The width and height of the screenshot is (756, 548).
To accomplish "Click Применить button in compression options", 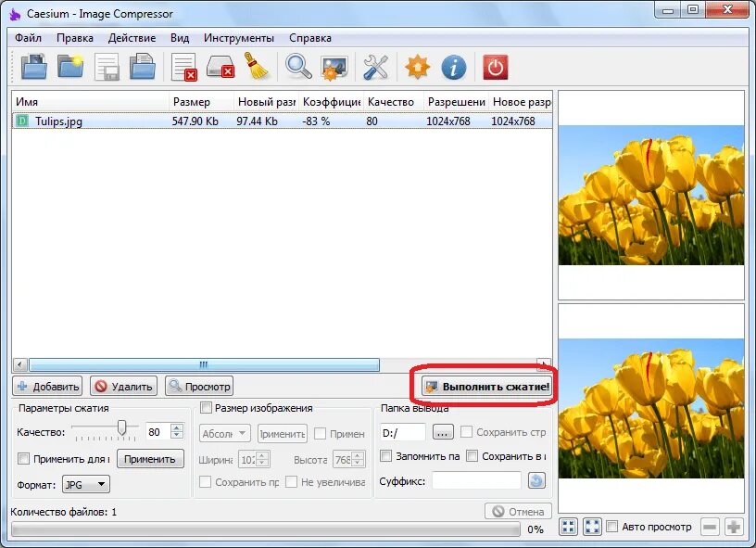I will [x=150, y=458].
